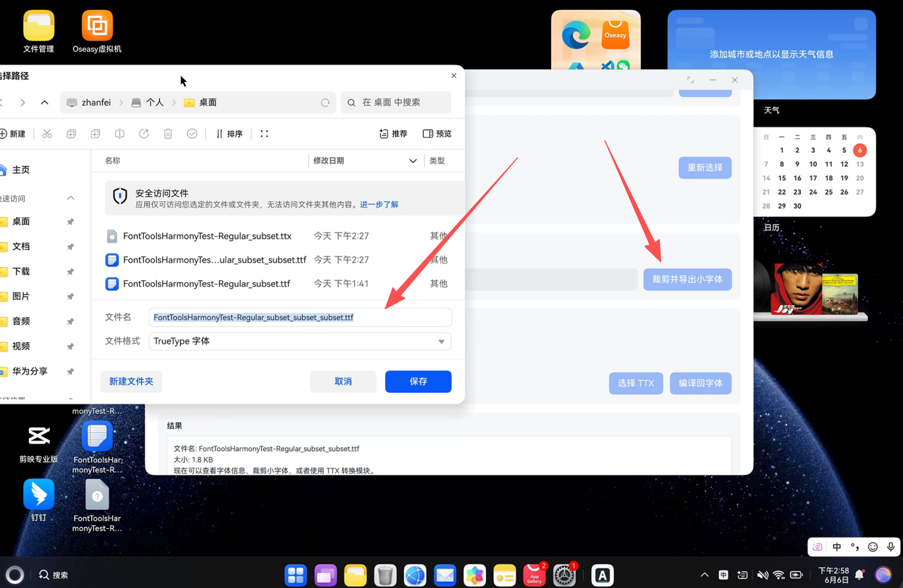Click the 搜索 taskbar search
The height and width of the screenshot is (588, 903).
pyautogui.click(x=53, y=575)
